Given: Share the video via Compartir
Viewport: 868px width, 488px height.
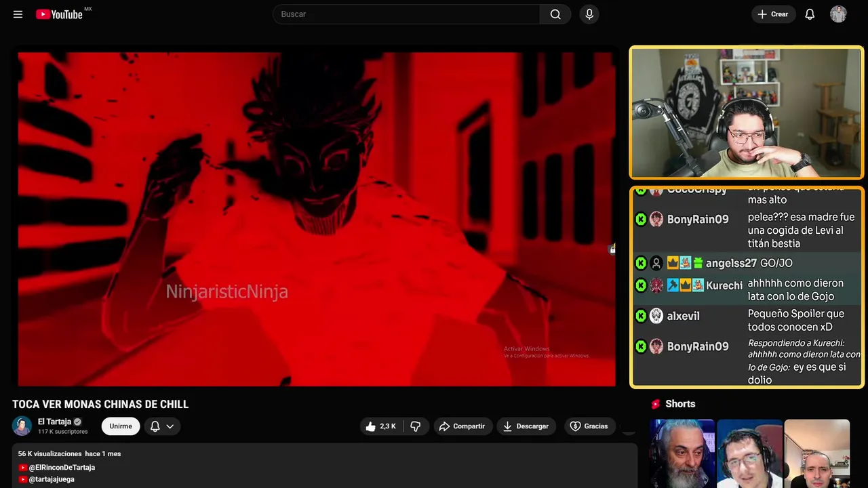Looking at the screenshot, I should (x=462, y=426).
